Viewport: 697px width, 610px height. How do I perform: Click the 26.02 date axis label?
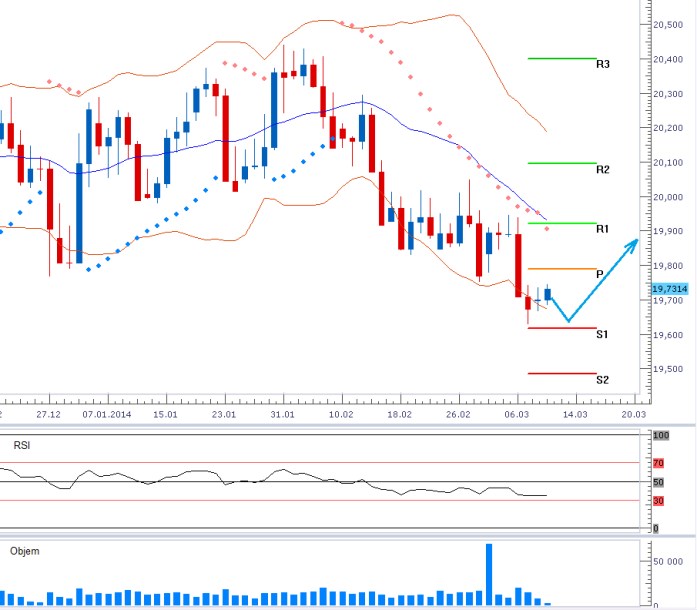pos(458,415)
